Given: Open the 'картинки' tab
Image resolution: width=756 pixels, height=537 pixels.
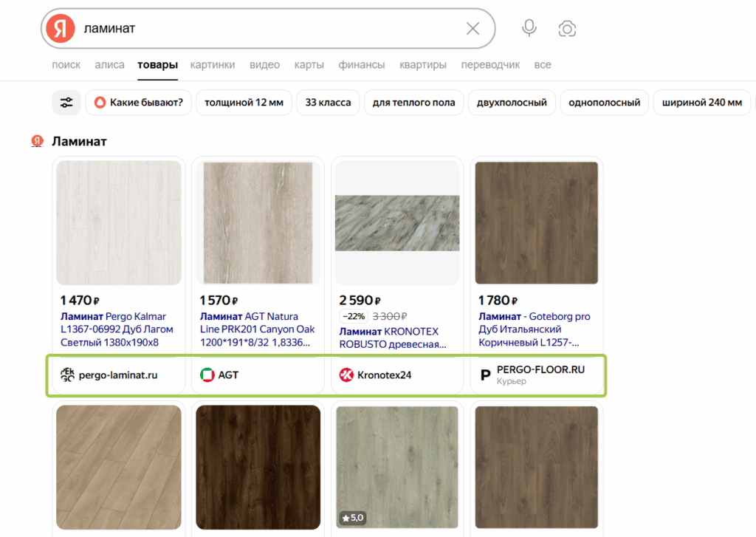Looking at the screenshot, I should (213, 65).
